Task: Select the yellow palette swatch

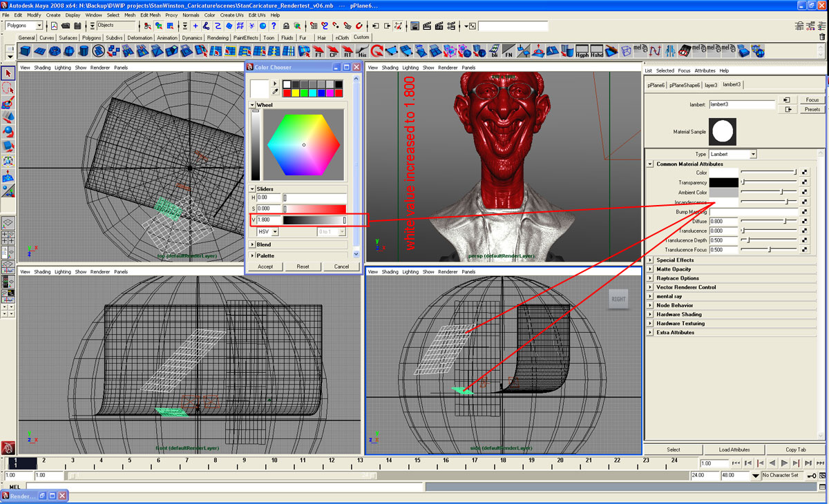Action: point(297,93)
